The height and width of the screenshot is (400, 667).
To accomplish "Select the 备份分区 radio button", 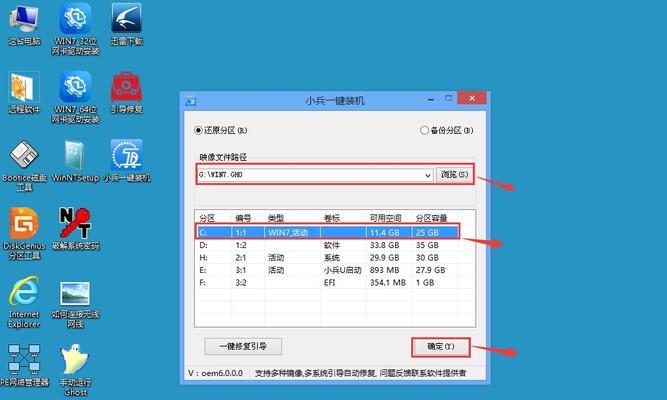I will [x=446, y=130].
